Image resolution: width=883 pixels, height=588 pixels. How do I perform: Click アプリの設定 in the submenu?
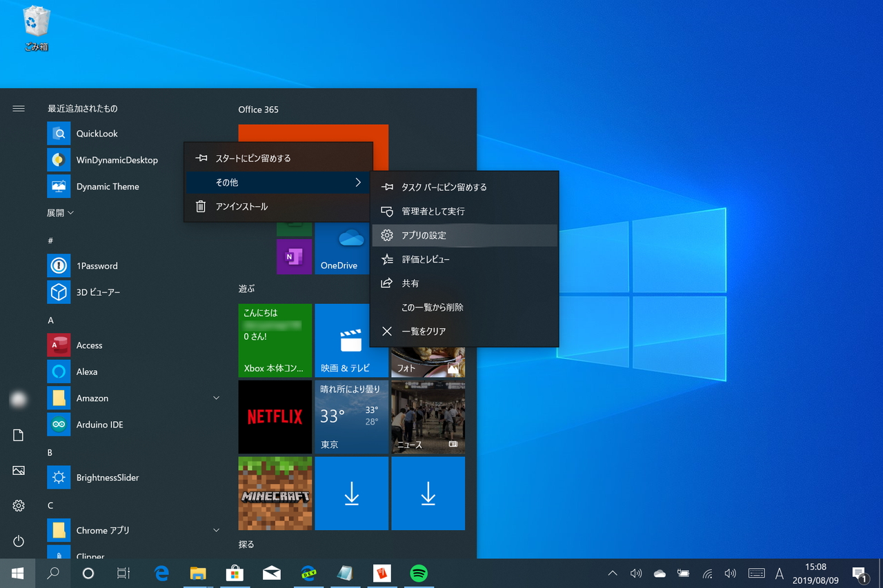464,236
